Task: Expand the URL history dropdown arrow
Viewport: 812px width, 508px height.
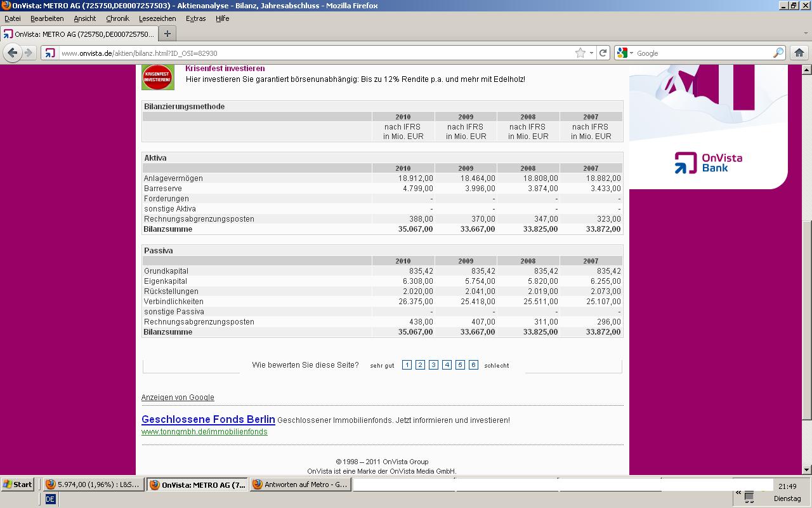Action: pos(591,53)
